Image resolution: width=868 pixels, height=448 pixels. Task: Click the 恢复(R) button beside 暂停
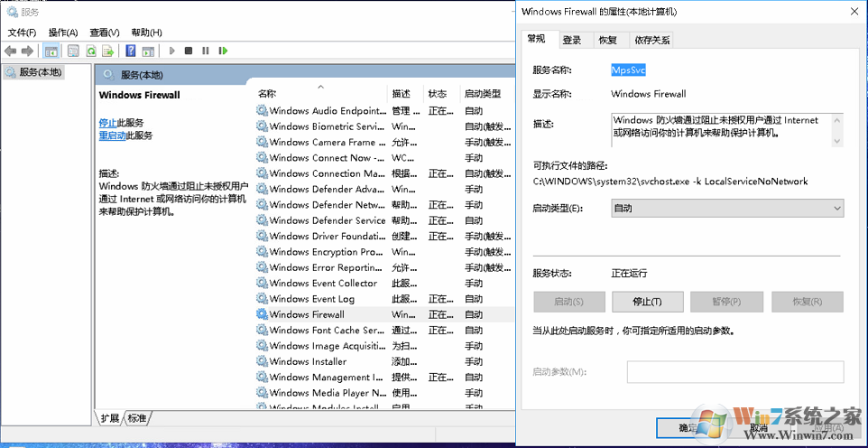808,302
